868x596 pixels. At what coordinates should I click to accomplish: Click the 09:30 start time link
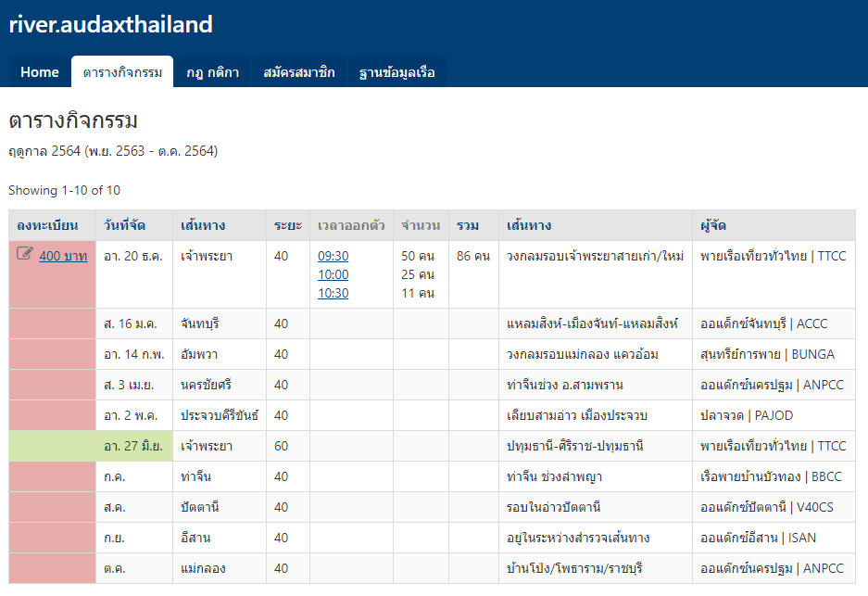(333, 256)
